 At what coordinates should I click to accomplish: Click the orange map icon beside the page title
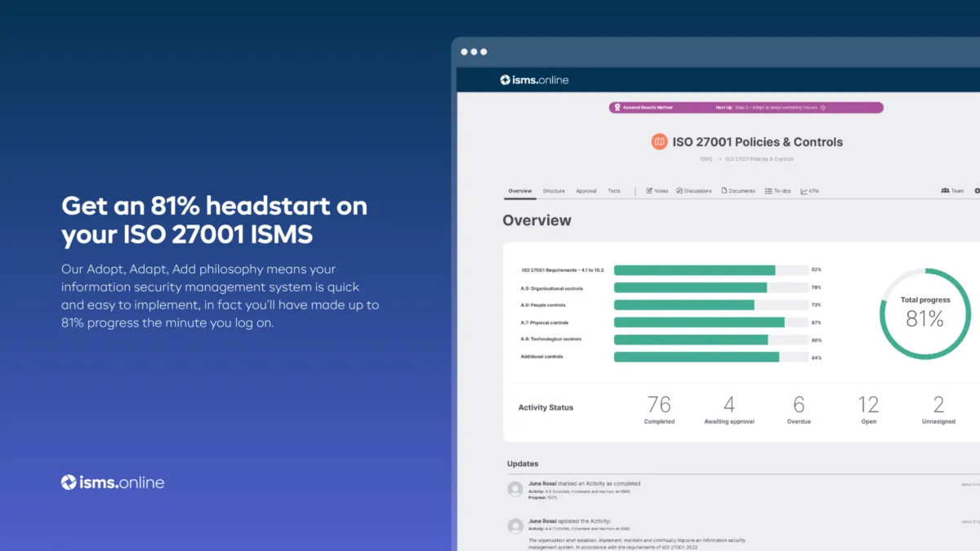click(659, 142)
